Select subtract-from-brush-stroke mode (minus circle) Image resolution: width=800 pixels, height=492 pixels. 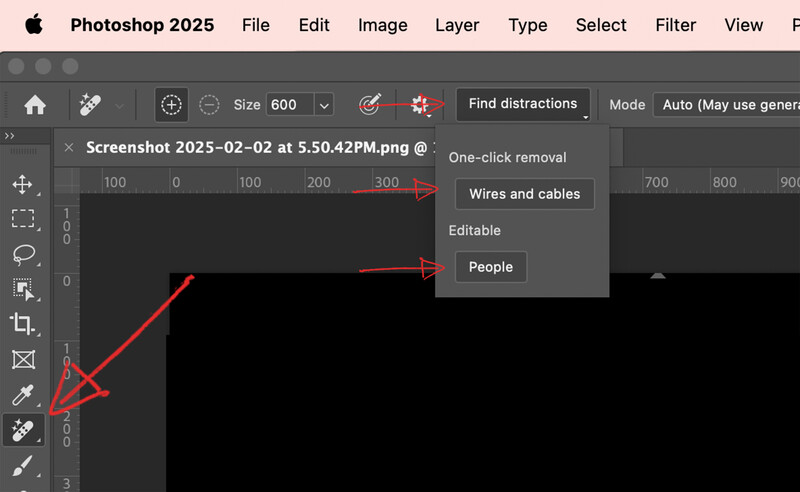(x=209, y=105)
